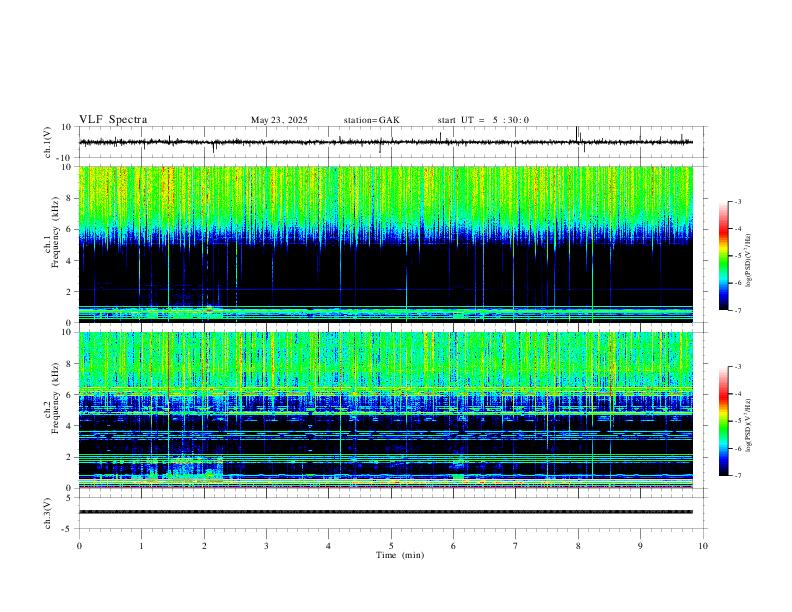Click the time axis tick label '2'
Screen dimensions: 792x612
(204, 546)
